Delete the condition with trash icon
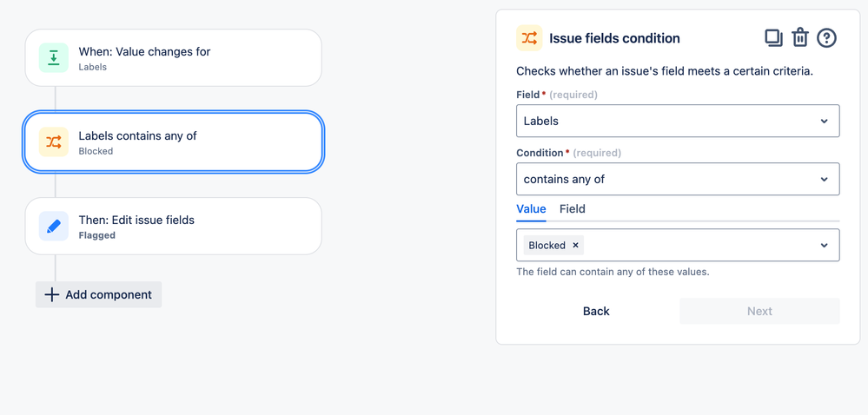The image size is (868, 415). tap(800, 38)
